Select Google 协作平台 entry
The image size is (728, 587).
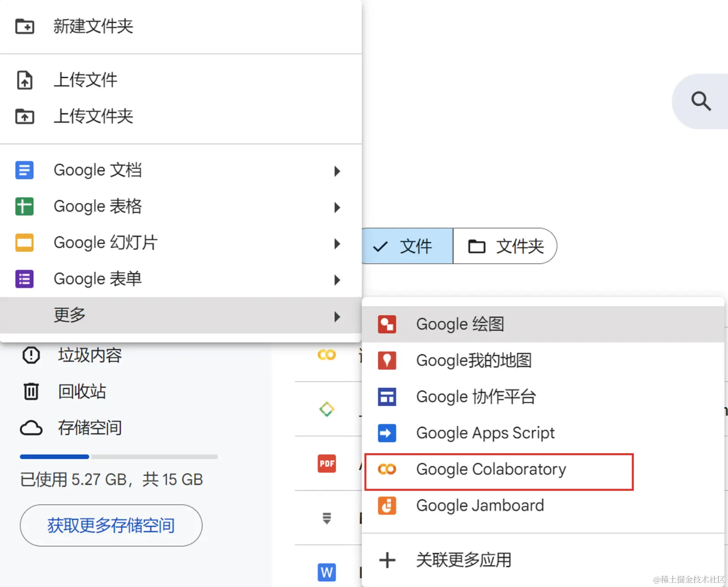[x=543, y=397]
